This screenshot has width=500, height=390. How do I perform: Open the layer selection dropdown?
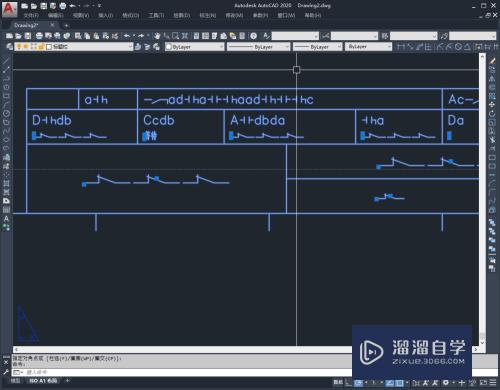(73, 47)
